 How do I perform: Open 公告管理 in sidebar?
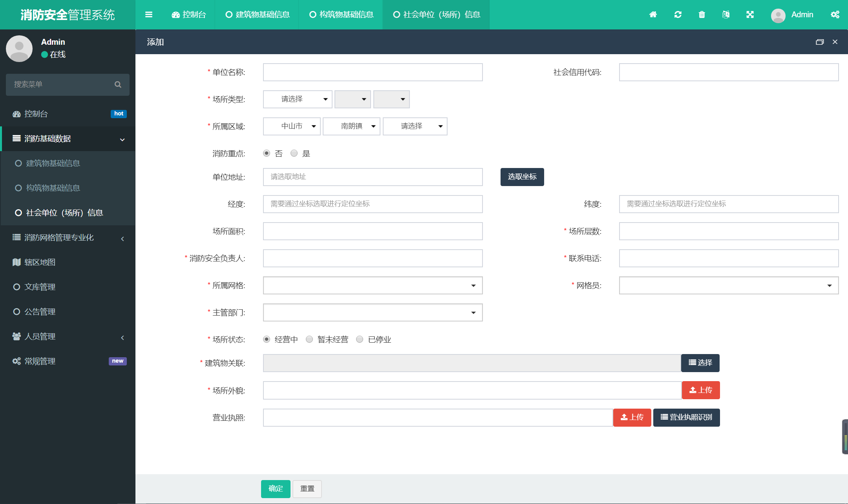[x=68, y=312]
